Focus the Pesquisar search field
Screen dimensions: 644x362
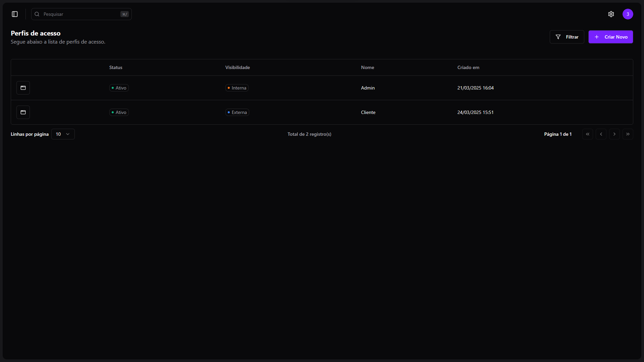tap(81, 14)
